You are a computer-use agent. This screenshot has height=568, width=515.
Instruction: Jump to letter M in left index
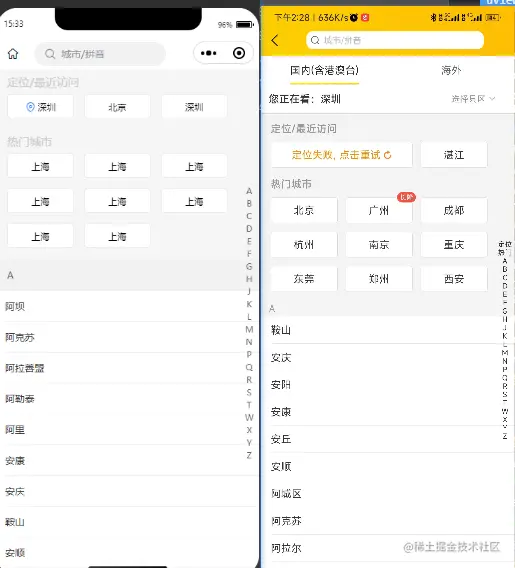coord(249,329)
